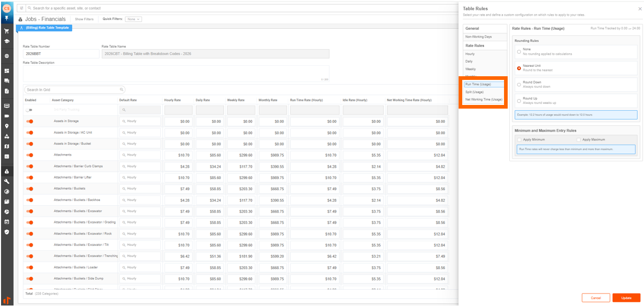This screenshot has height=306, width=644.
Task: Click the Cancel button
Action: pyautogui.click(x=596, y=298)
